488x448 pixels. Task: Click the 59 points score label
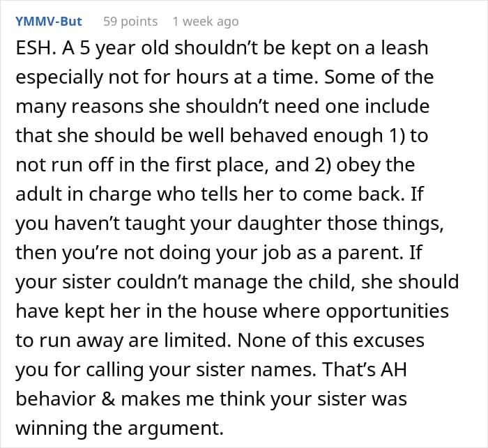point(130,22)
